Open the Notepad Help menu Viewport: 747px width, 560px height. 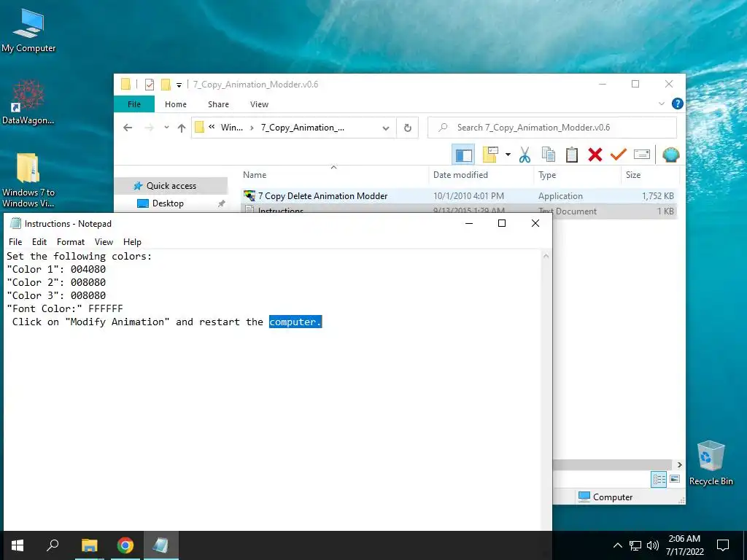tap(132, 242)
